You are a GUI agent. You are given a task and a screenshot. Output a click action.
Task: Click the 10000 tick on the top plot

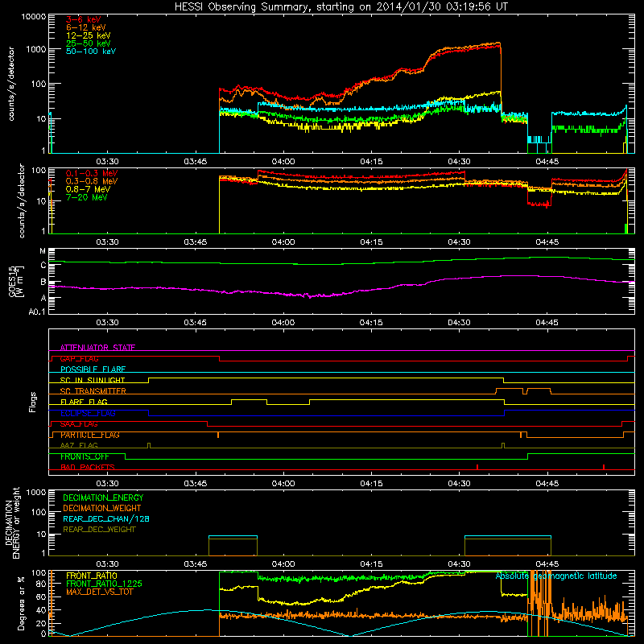pos(34,17)
